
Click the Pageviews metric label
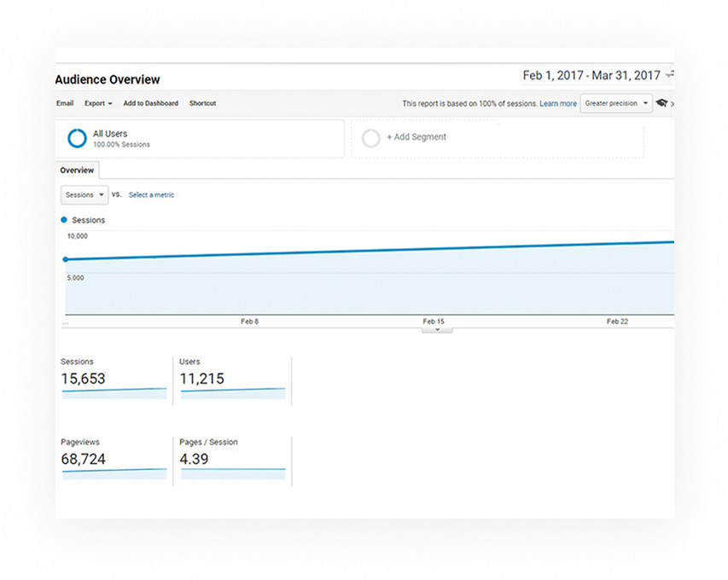(80, 442)
